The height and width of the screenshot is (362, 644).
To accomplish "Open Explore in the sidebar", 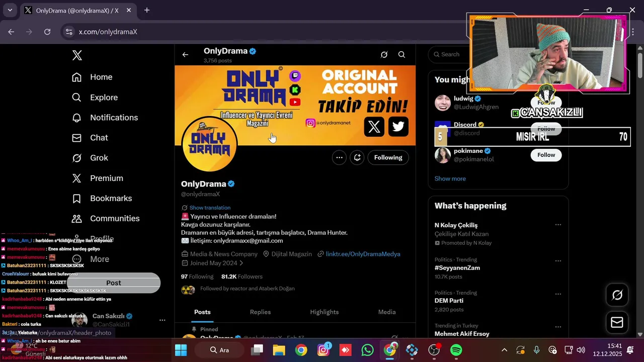I will point(95,98).
